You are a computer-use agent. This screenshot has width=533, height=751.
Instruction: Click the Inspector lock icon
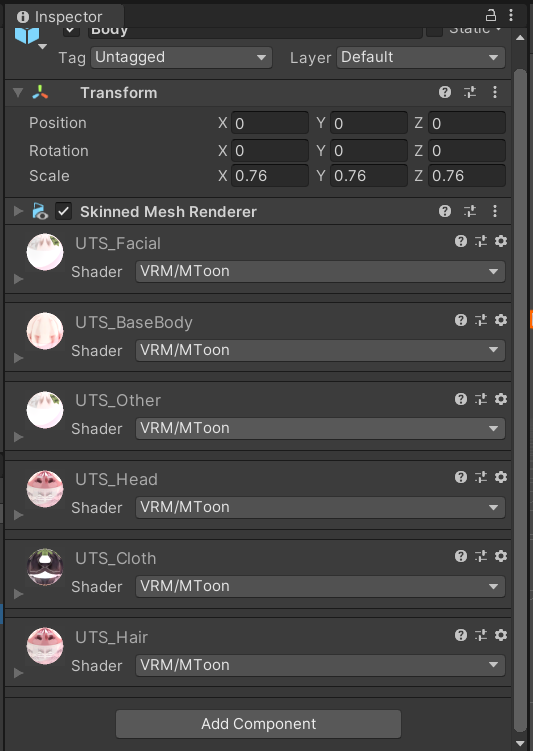[491, 15]
